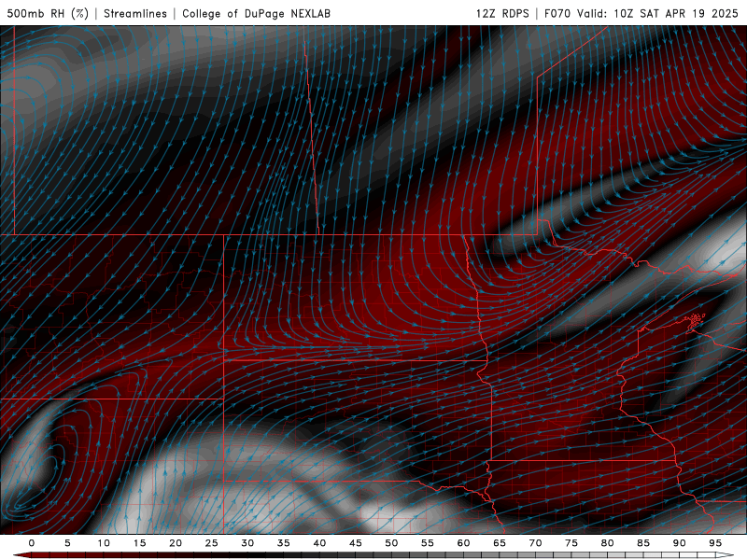Click the colorbar label '10'
The height and width of the screenshot is (560, 747).
(104, 543)
